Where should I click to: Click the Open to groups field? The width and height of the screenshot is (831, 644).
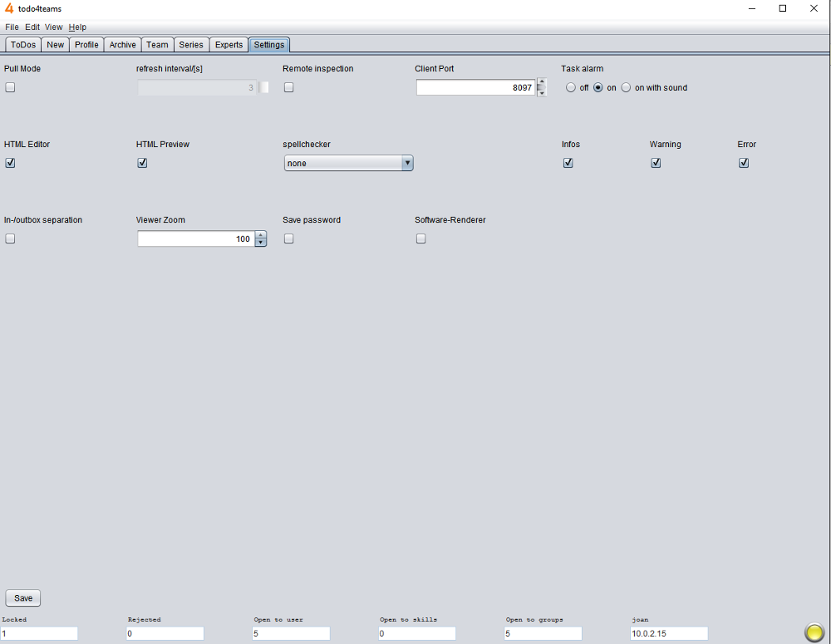click(x=543, y=633)
